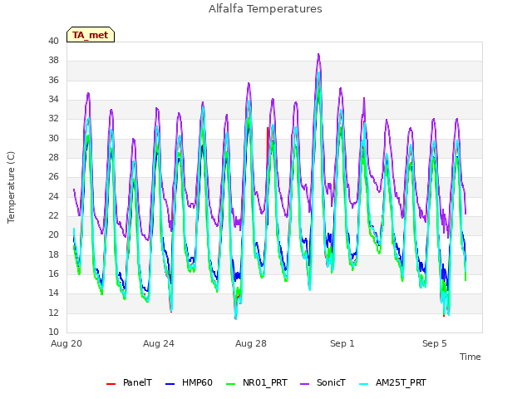Click the red PanelT legend color marker
Screen dimensions: 532x399
[x=111, y=384]
